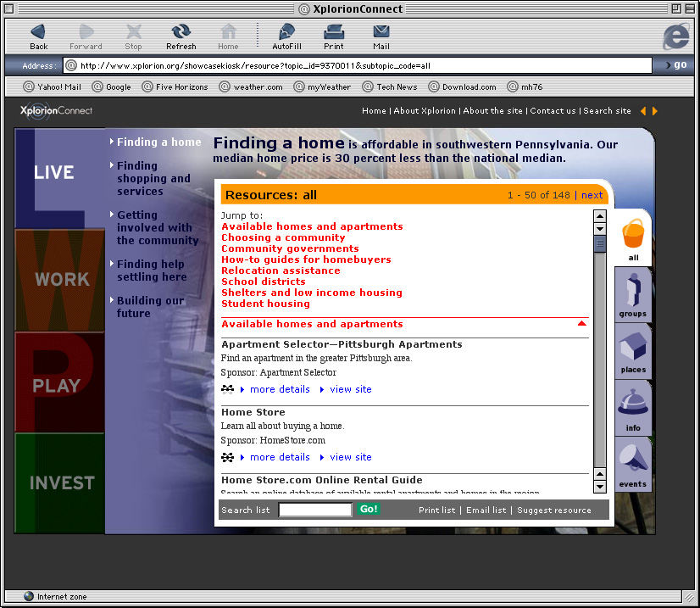Go back using the Back arrow
Screen dimensions: 700x608
[38, 36]
